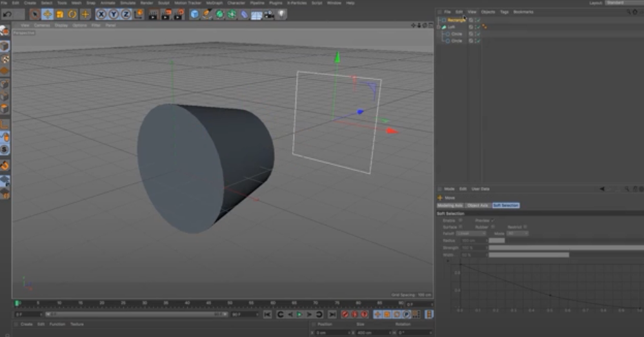Open the spline pen tool icon
Image resolution: width=644 pixels, height=337 pixels.
[207, 14]
